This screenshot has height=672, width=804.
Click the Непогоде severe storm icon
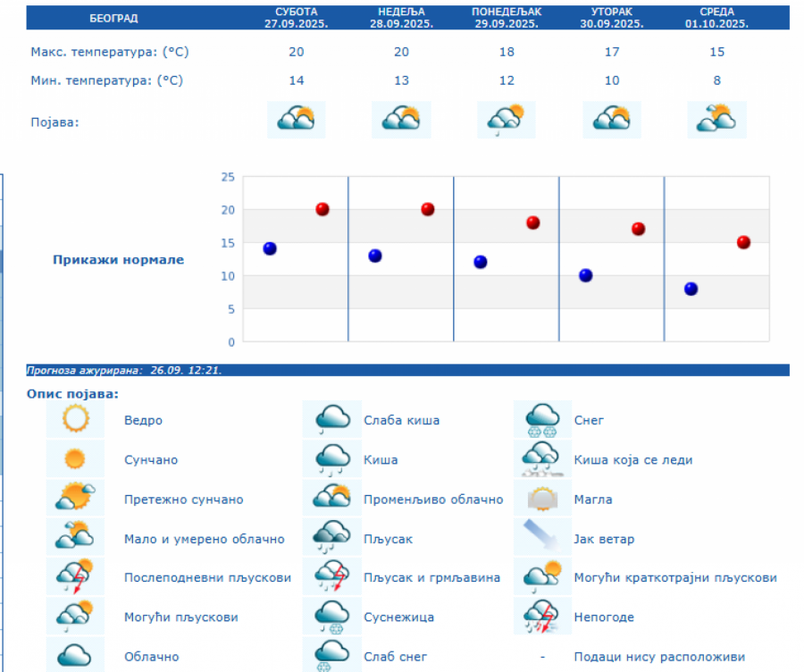(x=542, y=617)
